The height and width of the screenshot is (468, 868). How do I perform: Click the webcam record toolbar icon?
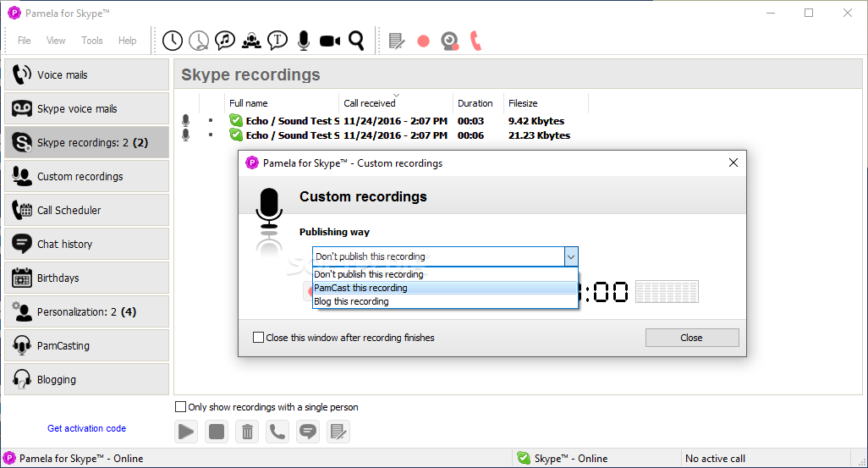(449, 41)
